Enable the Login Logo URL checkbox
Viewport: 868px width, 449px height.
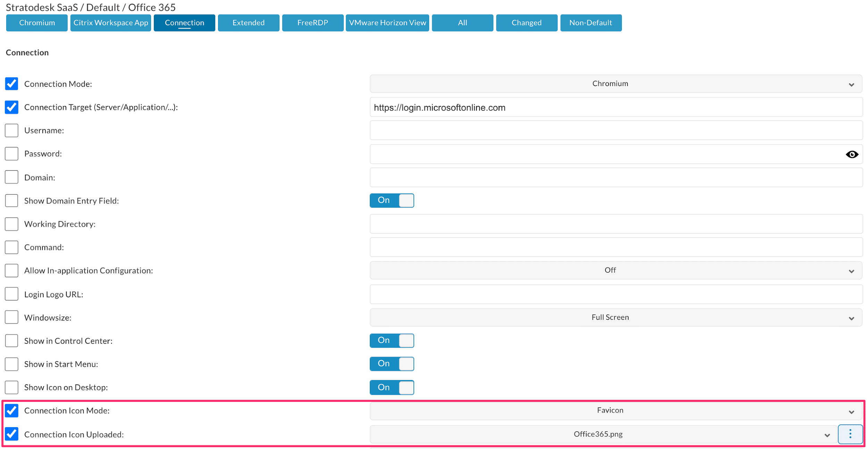coord(11,294)
